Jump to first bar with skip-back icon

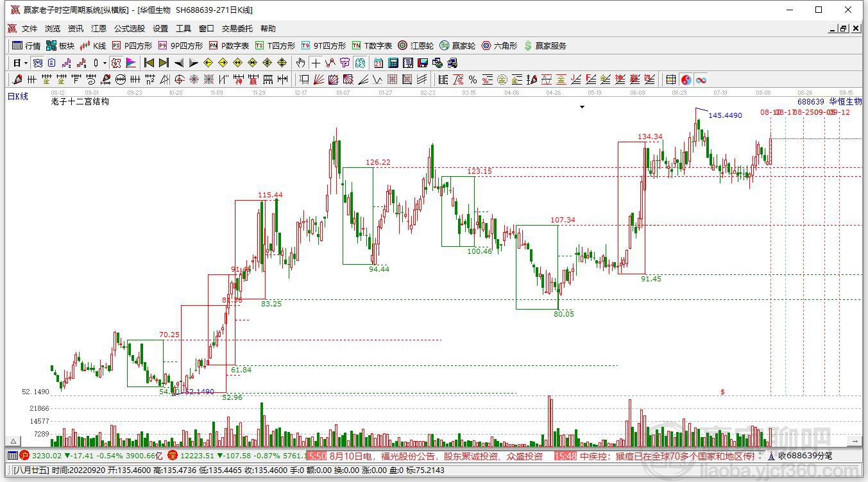coord(149,63)
